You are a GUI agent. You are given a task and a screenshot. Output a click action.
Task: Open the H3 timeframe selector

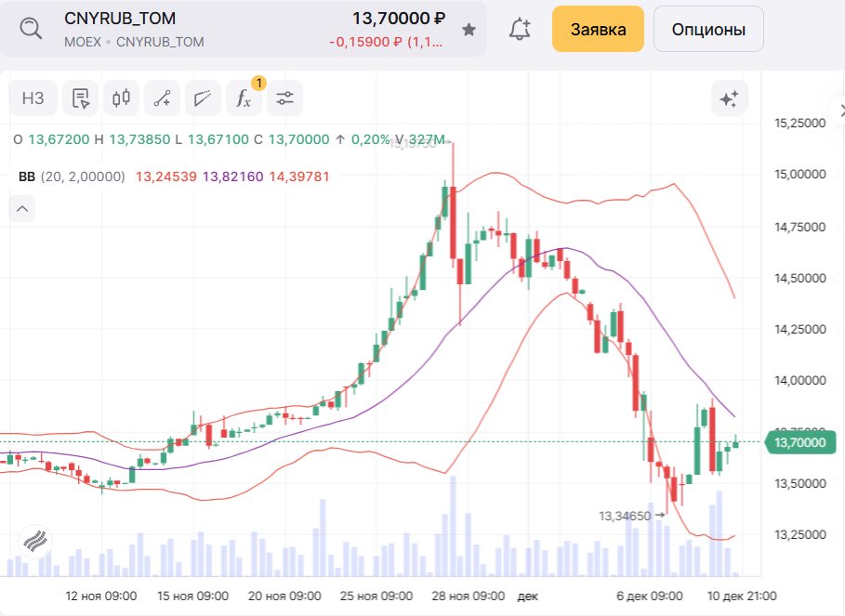(x=33, y=98)
